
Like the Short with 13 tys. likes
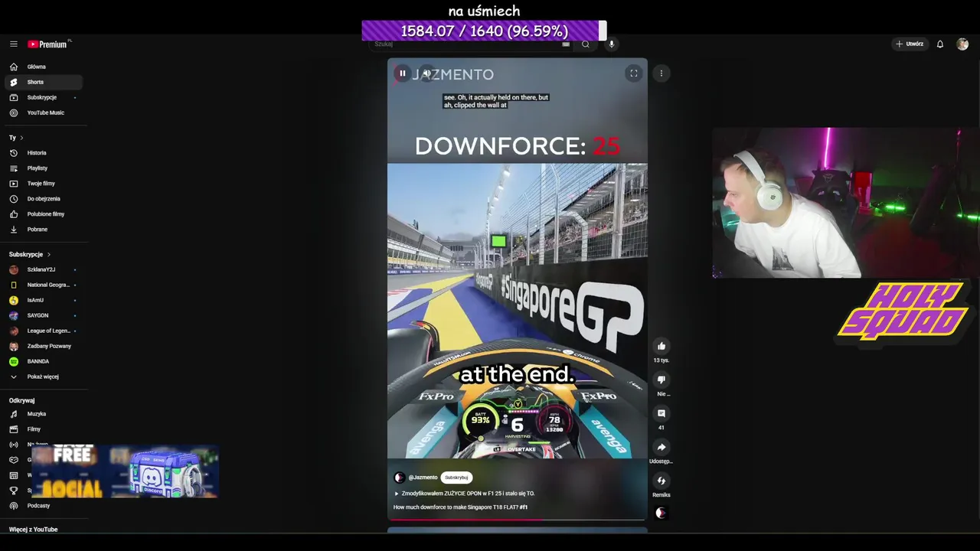click(x=661, y=346)
